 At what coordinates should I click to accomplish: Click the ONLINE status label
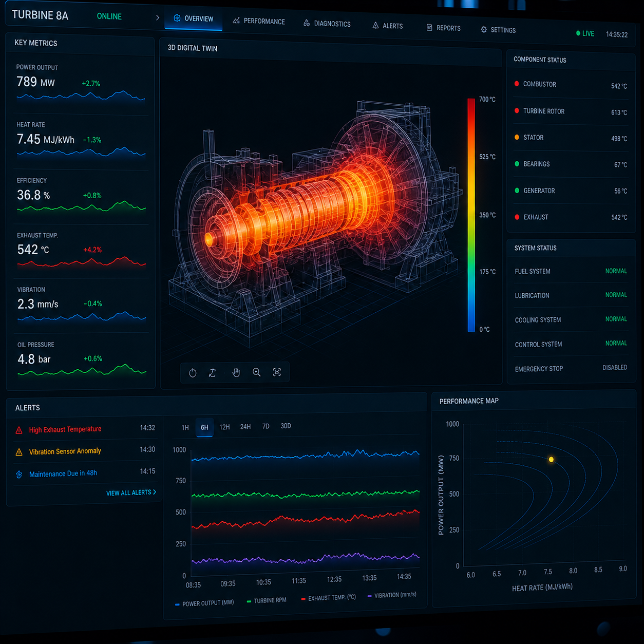(x=109, y=16)
